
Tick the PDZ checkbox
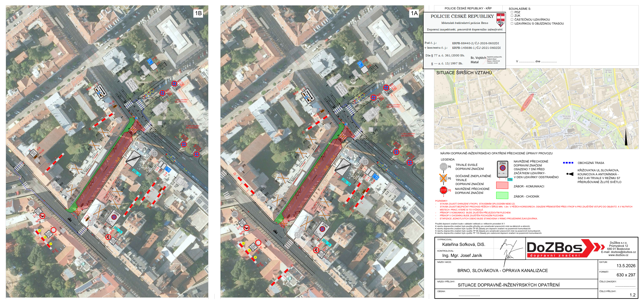pyautogui.click(x=512, y=12)
